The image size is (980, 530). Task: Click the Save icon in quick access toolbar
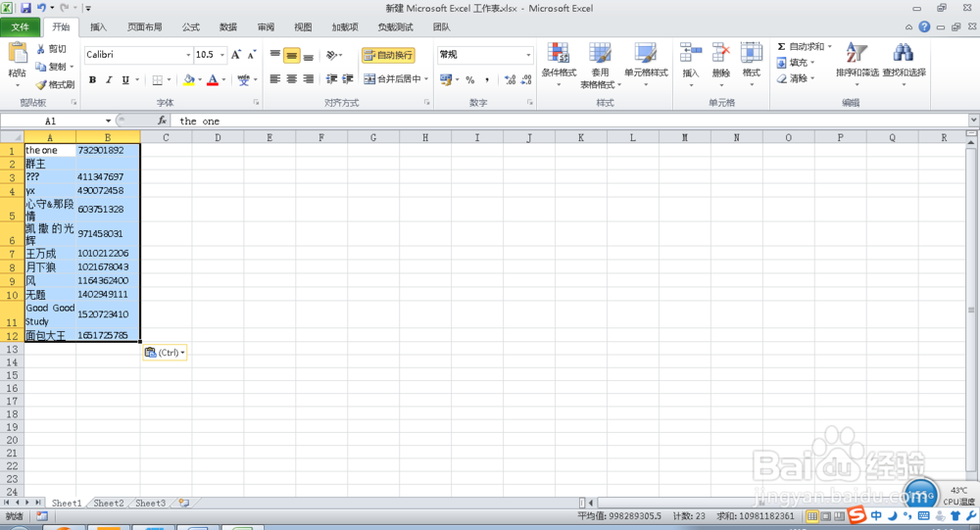(25, 8)
